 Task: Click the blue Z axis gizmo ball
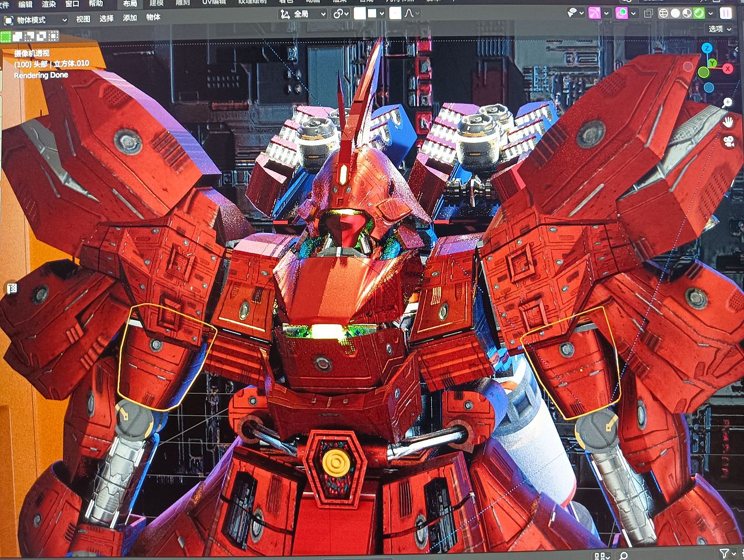[x=707, y=48]
